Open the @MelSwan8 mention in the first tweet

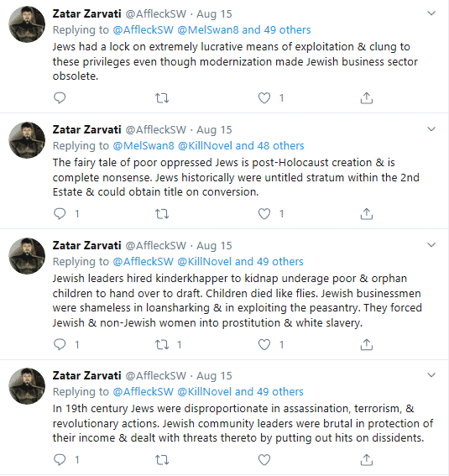pyautogui.click(x=208, y=29)
